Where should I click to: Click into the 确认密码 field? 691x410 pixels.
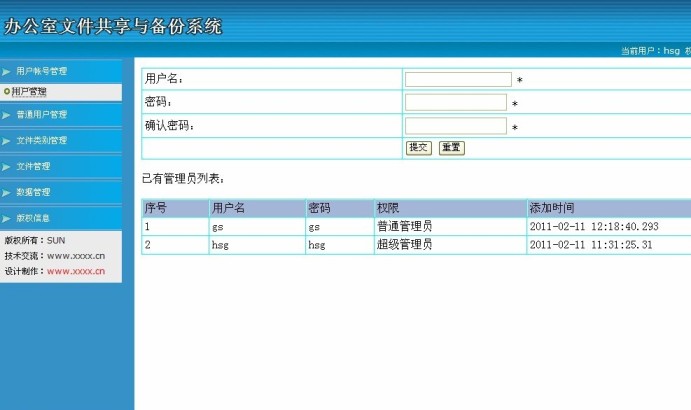coord(455,126)
